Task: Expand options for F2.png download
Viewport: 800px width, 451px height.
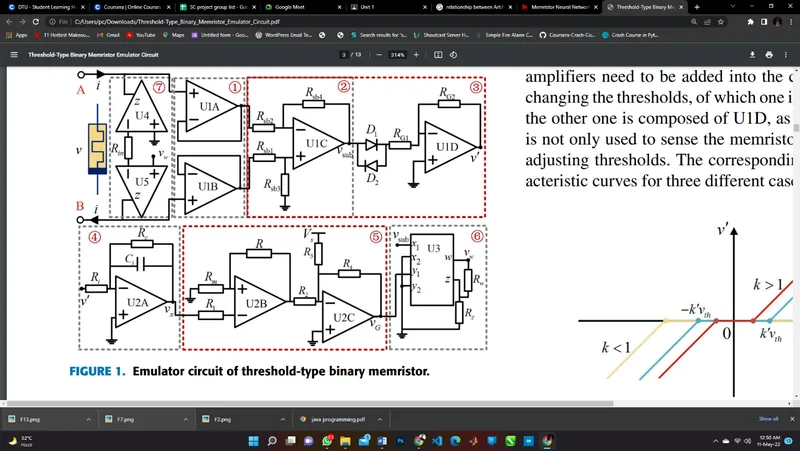Action: (x=283, y=419)
